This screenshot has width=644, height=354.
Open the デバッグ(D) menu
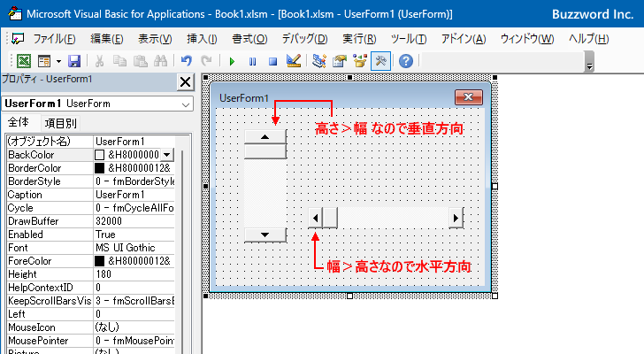[x=304, y=39]
